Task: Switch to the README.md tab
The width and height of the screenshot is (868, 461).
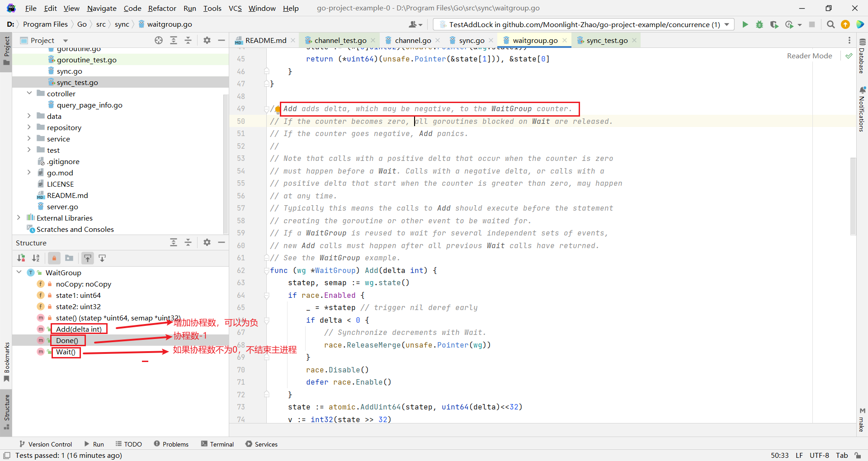Action: [x=266, y=40]
